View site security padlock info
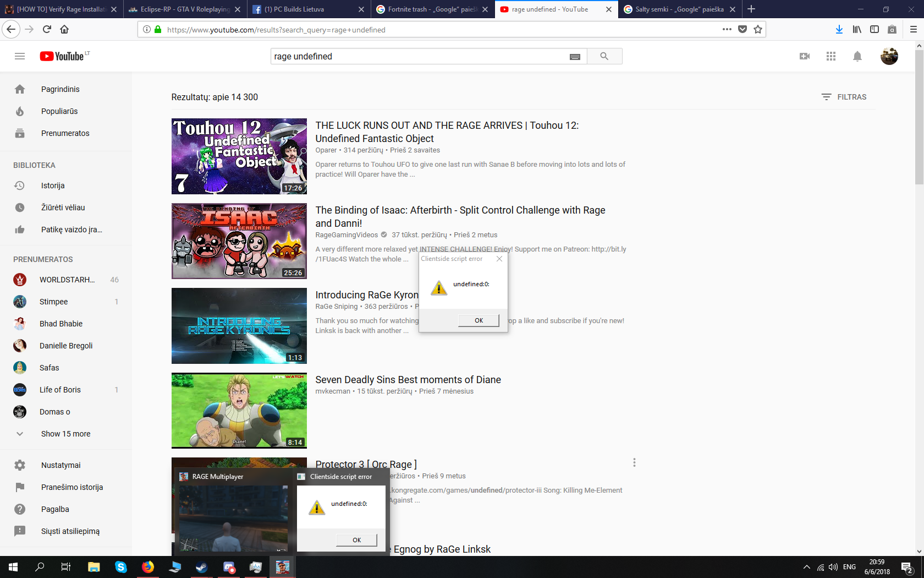 tap(158, 29)
